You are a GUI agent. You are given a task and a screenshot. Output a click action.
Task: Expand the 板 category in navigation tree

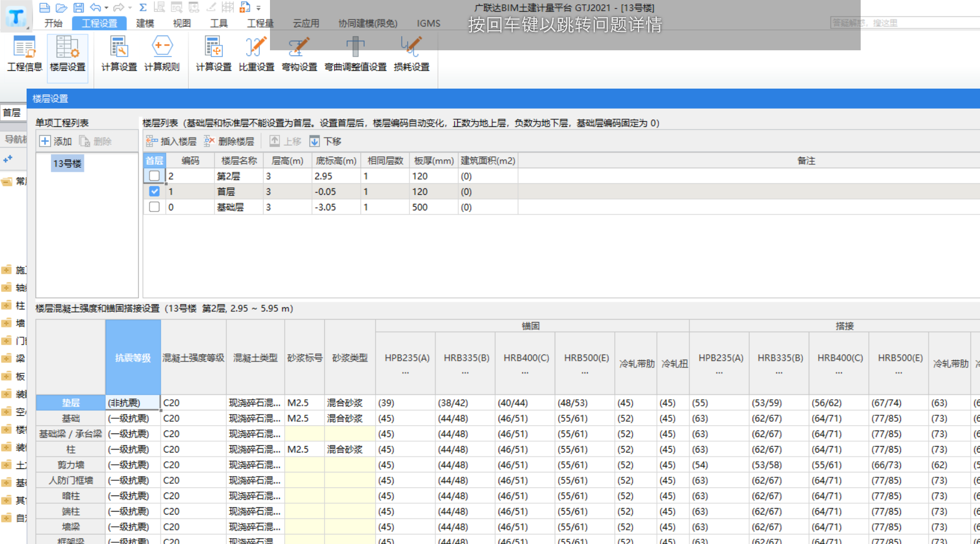pyautogui.click(x=6, y=376)
